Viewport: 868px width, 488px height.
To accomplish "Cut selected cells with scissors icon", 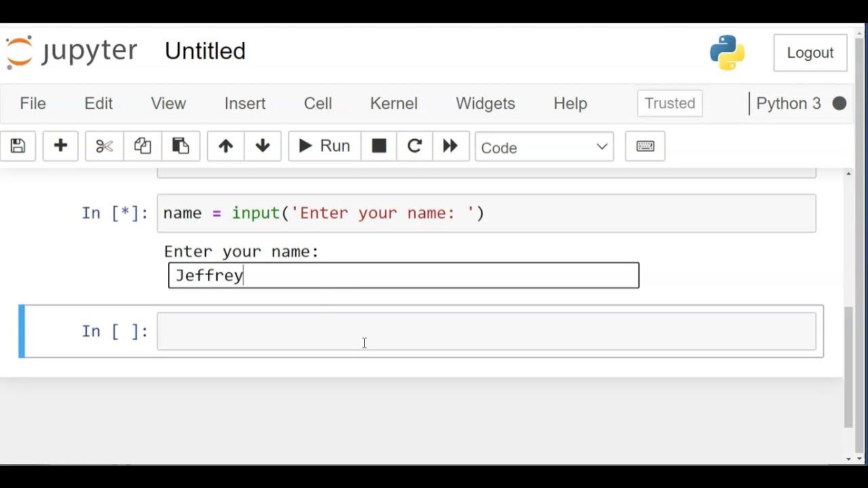I will tap(104, 146).
